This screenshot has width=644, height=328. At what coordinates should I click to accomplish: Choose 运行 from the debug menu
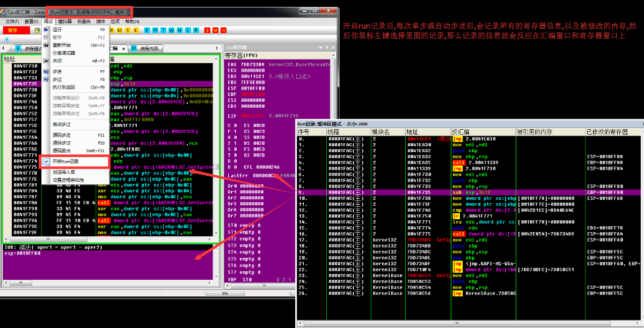pos(76,30)
